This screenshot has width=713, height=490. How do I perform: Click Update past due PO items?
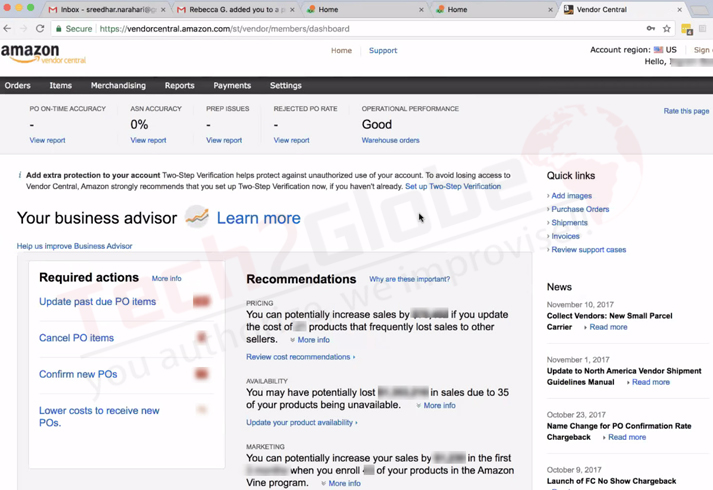pyautogui.click(x=97, y=302)
